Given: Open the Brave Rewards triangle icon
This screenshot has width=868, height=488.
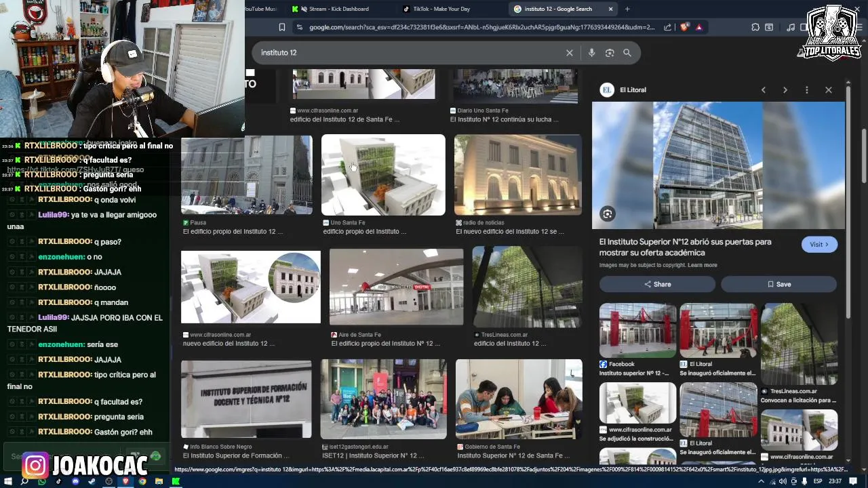Looking at the screenshot, I should (x=698, y=27).
